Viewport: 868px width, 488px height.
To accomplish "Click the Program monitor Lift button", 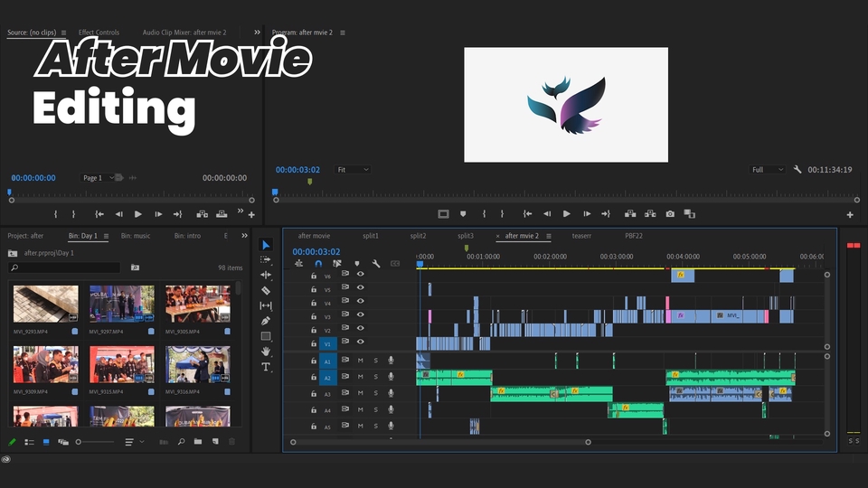I will tap(630, 214).
